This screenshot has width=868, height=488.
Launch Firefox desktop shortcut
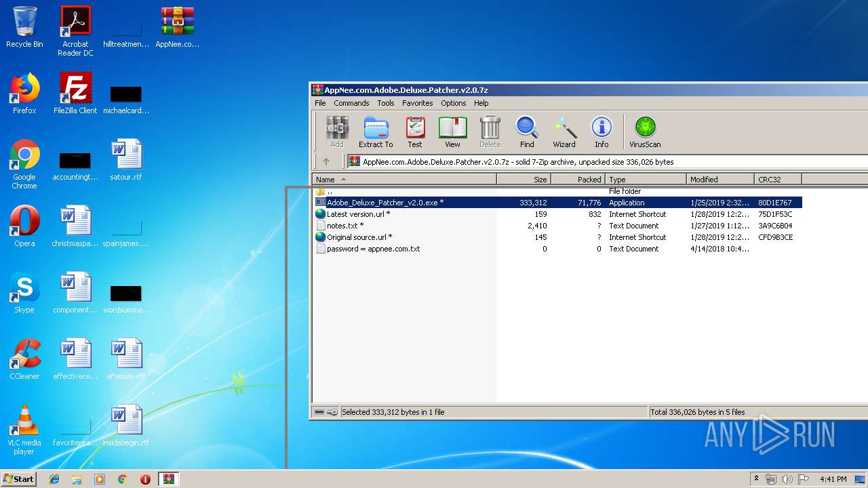pos(24,94)
